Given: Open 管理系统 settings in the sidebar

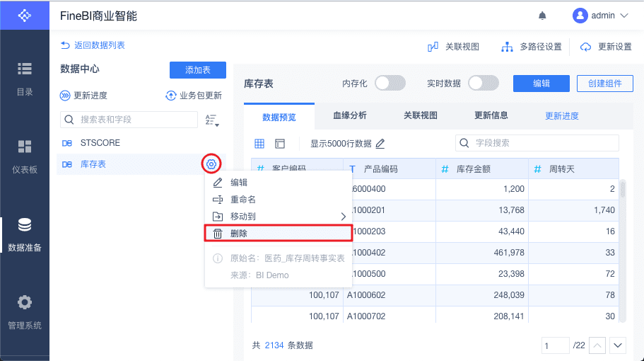Looking at the screenshot, I should (x=25, y=312).
